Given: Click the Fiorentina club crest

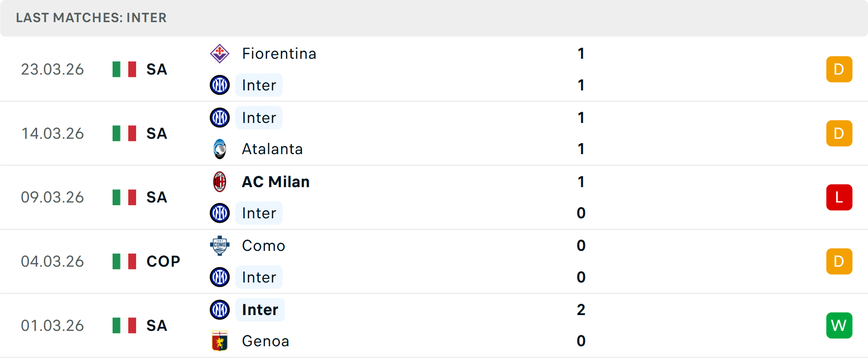Looking at the screenshot, I should click(x=220, y=53).
